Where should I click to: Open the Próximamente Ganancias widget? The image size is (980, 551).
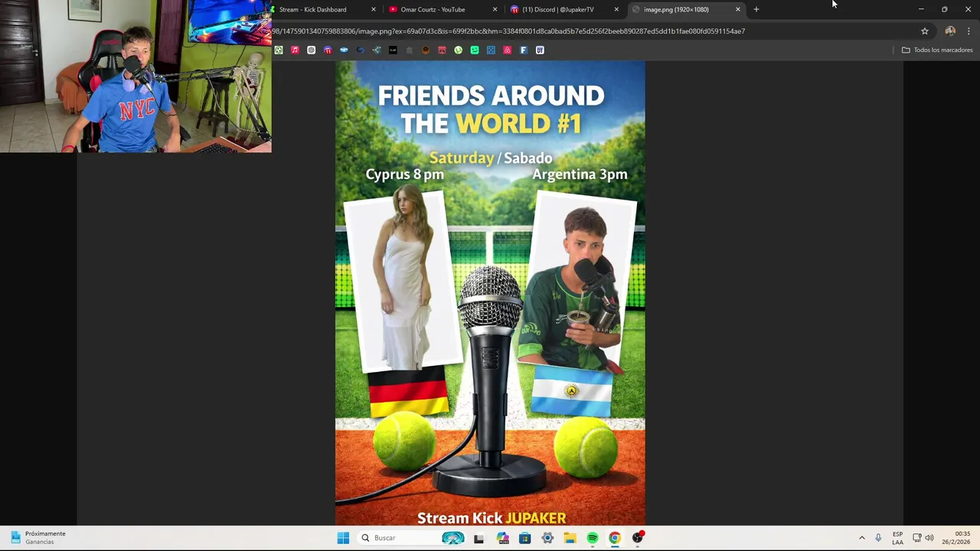(38, 538)
